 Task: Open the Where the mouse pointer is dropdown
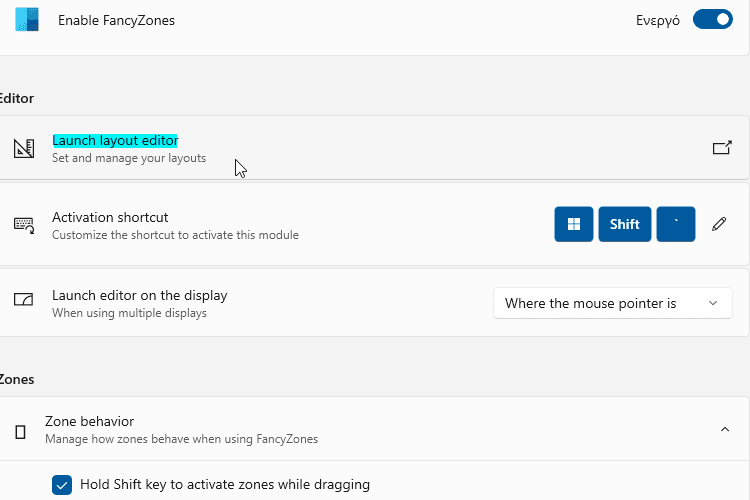612,303
